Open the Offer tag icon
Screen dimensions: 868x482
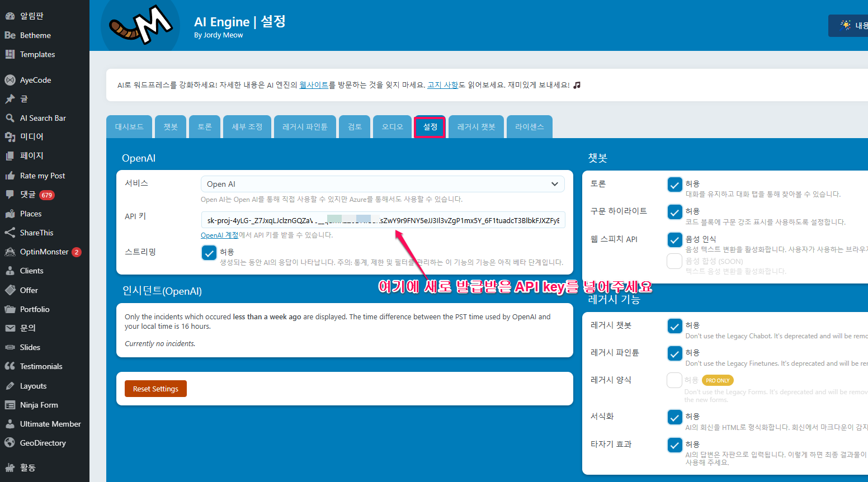(x=10, y=290)
